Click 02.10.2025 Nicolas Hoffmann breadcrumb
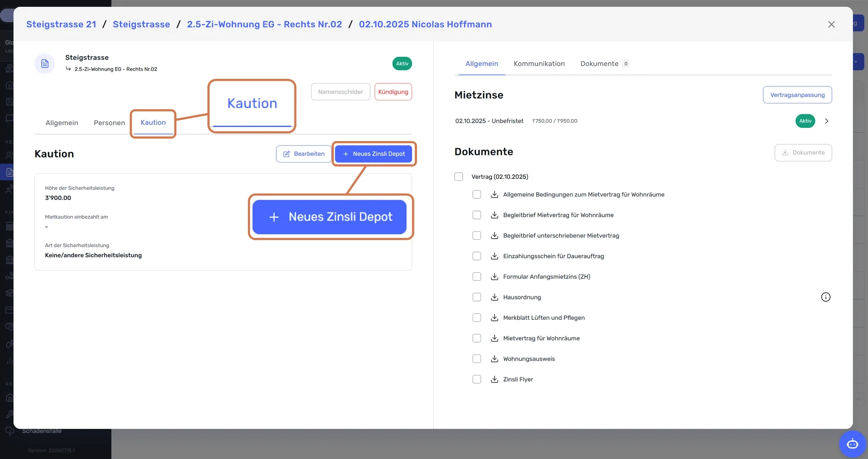 tap(426, 24)
